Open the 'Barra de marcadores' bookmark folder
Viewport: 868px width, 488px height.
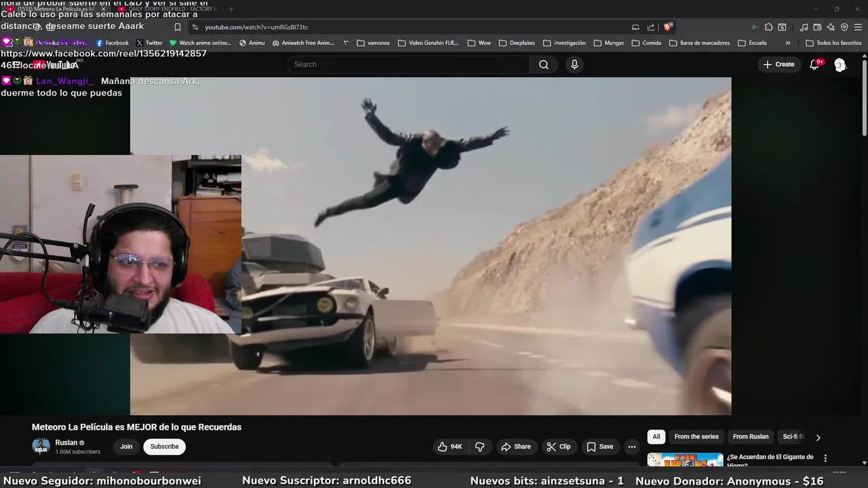[x=699, y=43]
